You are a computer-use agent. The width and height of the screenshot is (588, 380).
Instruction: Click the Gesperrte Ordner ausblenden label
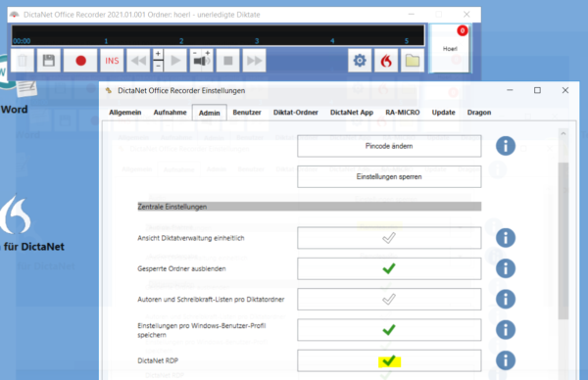pyautogui.click(x=181, y=268)
